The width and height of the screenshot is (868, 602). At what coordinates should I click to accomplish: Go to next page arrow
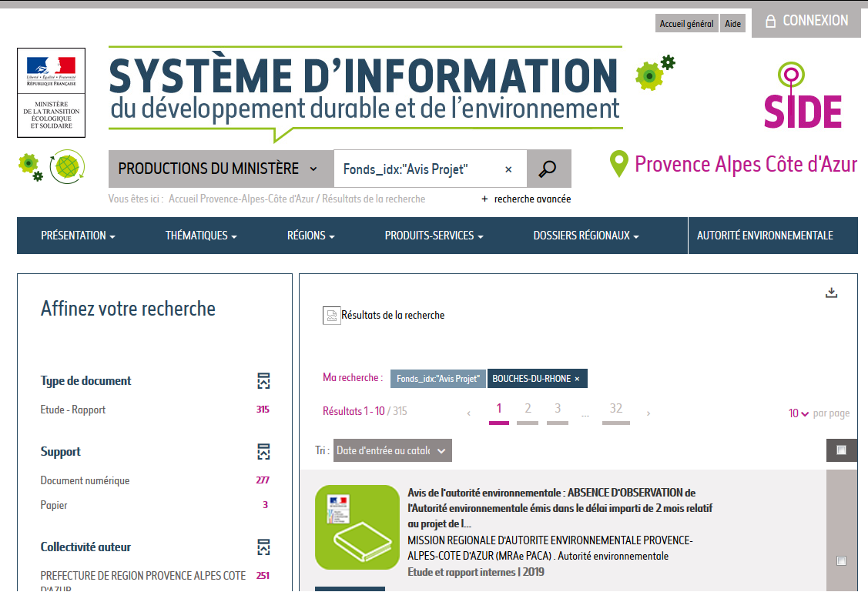(x=648, y=413)
